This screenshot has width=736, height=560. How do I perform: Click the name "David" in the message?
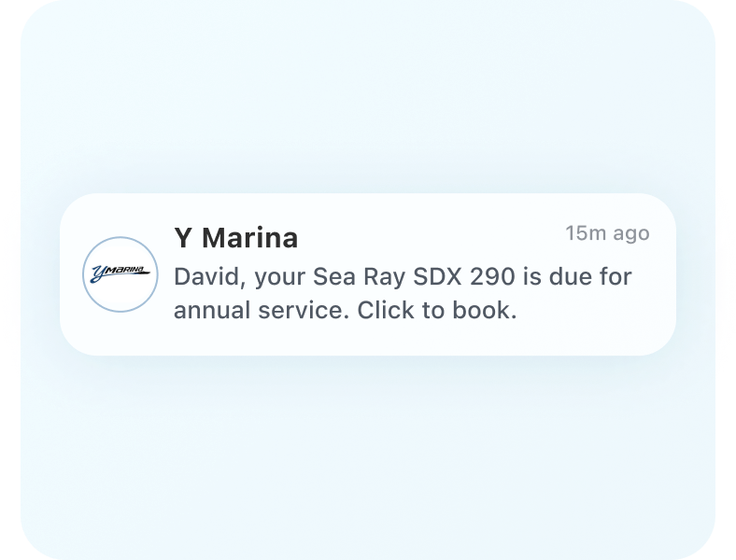click(208, 277)
